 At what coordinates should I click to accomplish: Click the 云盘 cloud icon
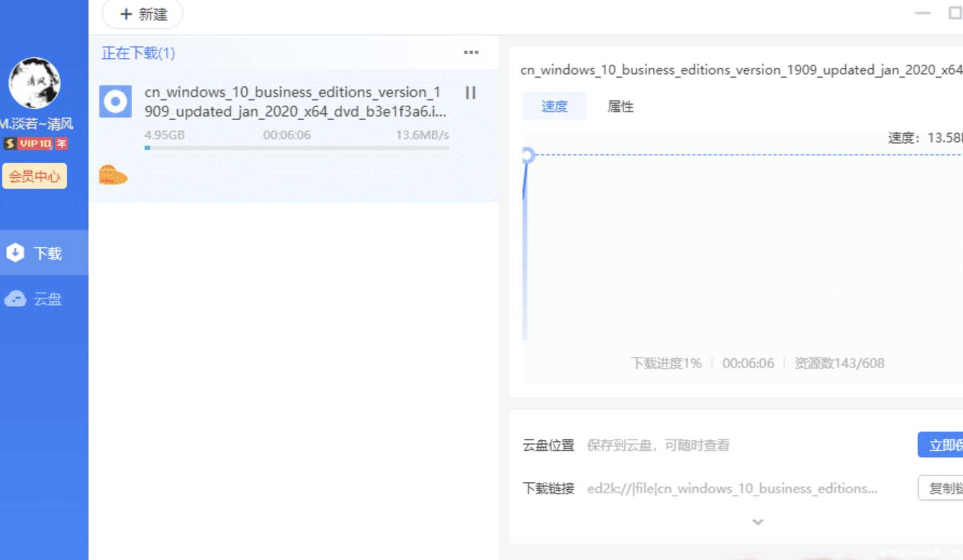pos(15,298)
